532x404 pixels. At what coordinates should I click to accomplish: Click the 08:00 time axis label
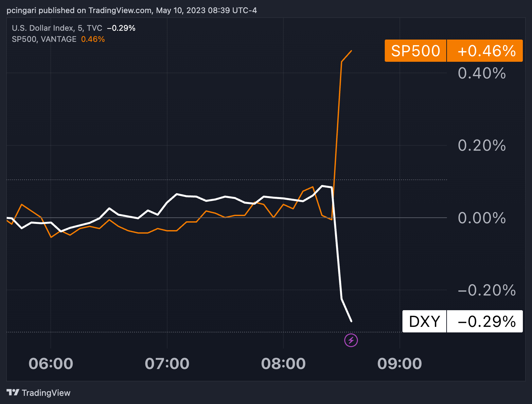[x=283, y=363]
